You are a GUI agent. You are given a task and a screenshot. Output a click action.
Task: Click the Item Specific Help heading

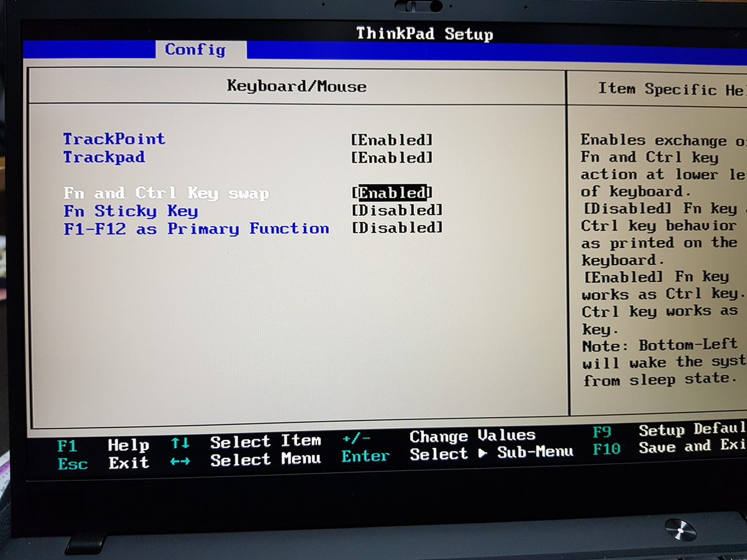672,90
